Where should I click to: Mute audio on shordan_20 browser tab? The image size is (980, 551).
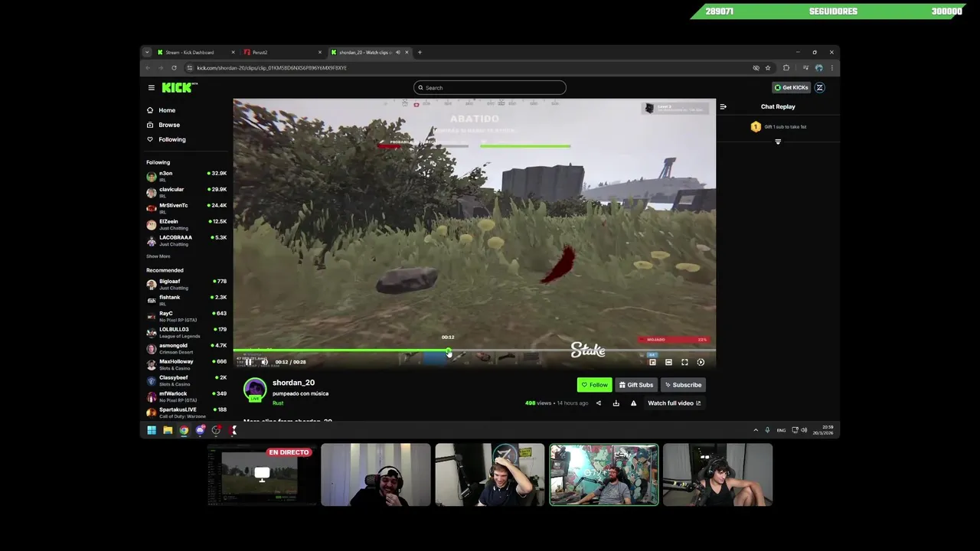click(x=397, y=52)
